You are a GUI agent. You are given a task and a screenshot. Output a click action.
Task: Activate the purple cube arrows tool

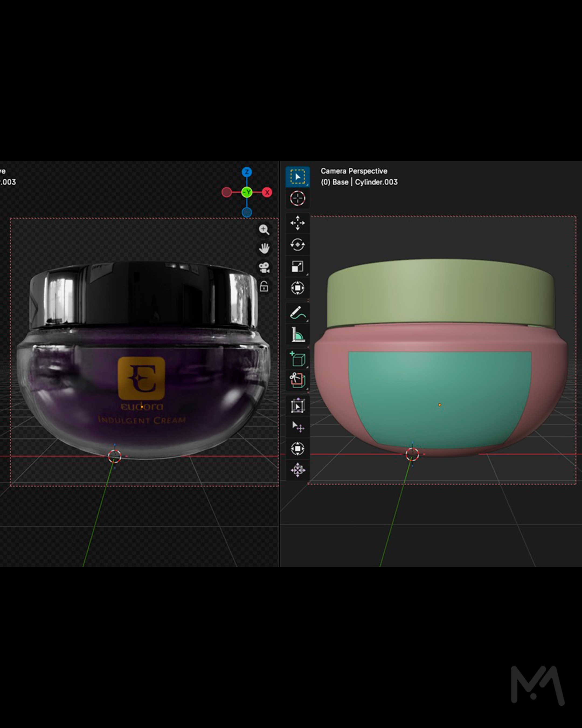(297, 470)
